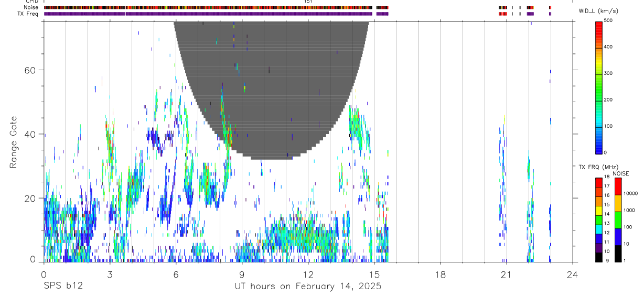Viewport: 644px width, 297px height.
Task: Click the WID spectral width gradient colorbar
Action: pos(598,87)
